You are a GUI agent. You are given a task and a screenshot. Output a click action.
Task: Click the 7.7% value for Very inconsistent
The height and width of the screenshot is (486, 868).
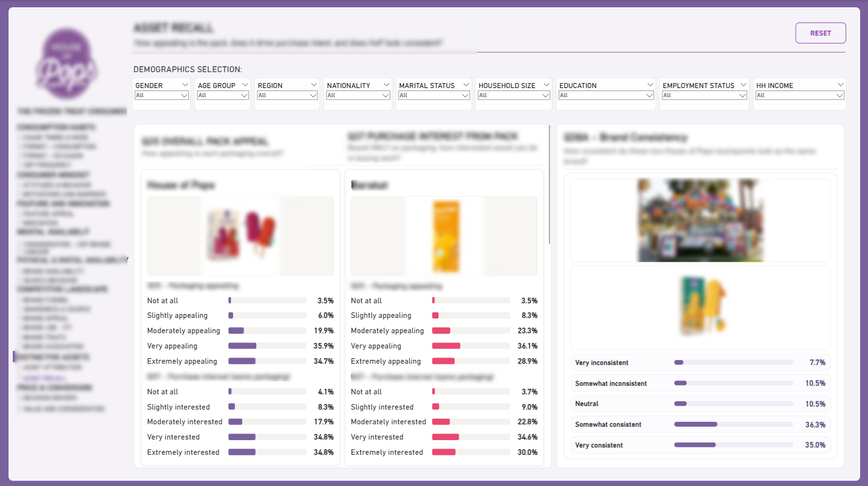(817, 363)
